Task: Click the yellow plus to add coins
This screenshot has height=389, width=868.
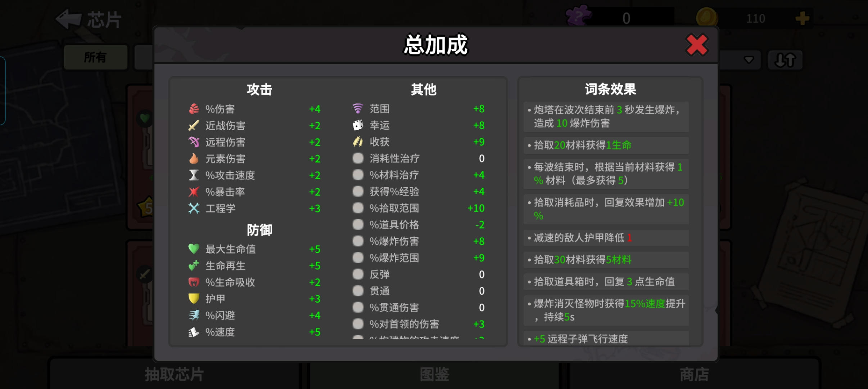Action: [x=802, y=18]
